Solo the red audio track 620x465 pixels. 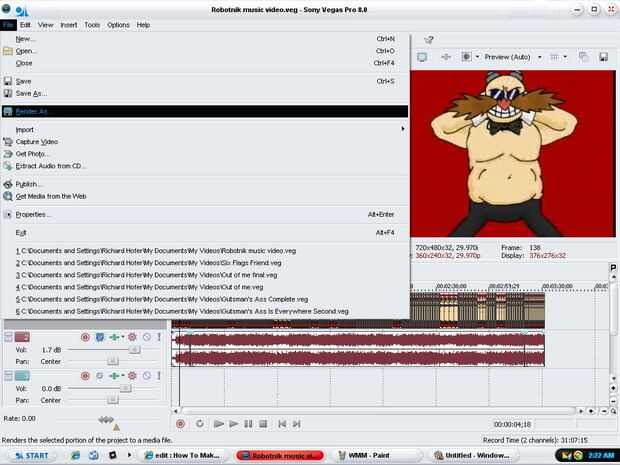(x=159, y=337)
